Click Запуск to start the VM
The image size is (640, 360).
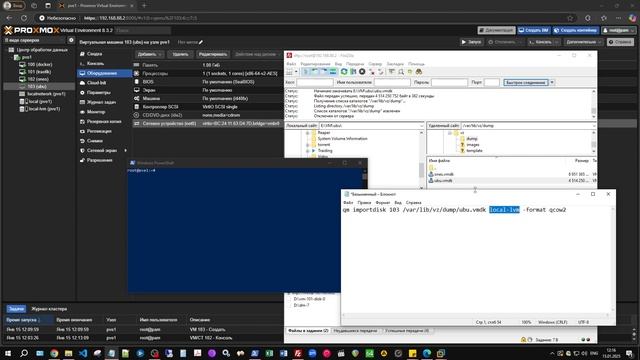471,42
